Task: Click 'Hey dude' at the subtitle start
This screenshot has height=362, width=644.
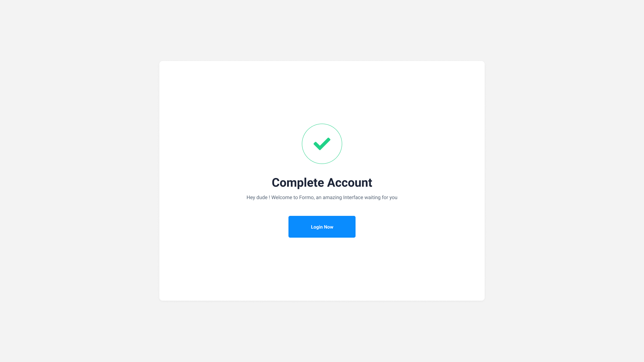Action: 257,197
